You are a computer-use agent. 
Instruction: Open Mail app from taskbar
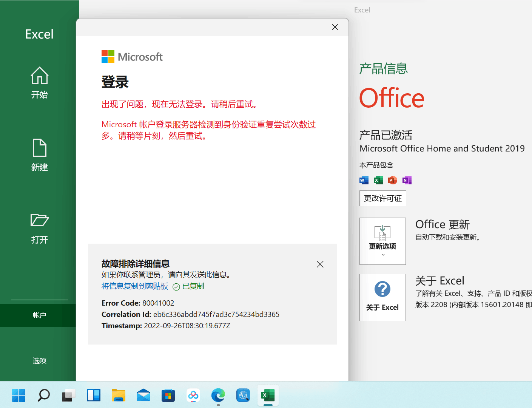pos(143,396)
